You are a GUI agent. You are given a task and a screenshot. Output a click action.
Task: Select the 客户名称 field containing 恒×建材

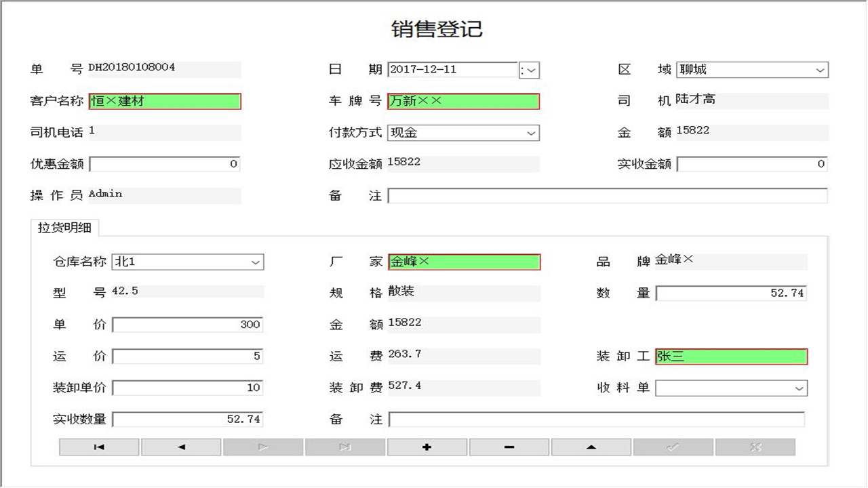164,101
